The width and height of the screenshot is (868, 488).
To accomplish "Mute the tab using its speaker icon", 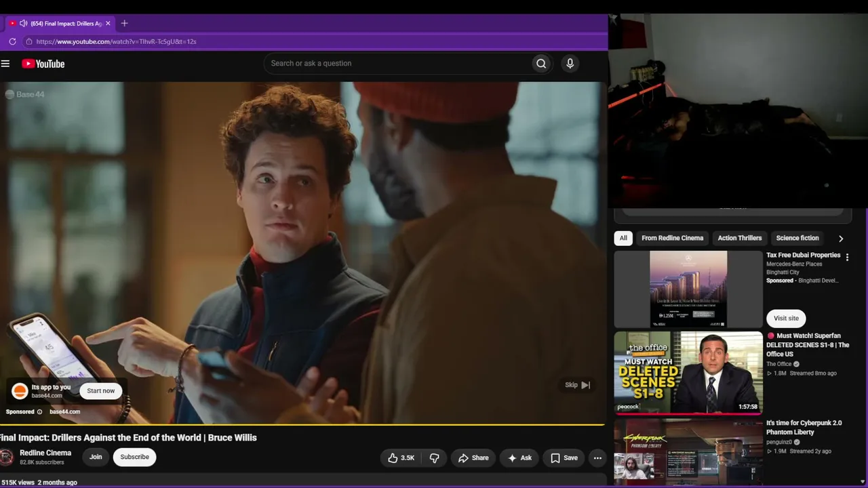I will [23, 23].
